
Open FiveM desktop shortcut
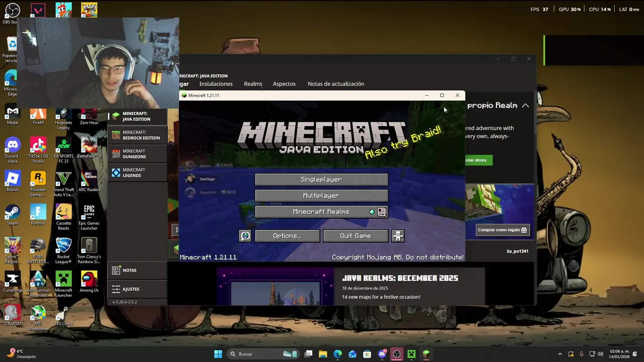click(x=38, y=116)
